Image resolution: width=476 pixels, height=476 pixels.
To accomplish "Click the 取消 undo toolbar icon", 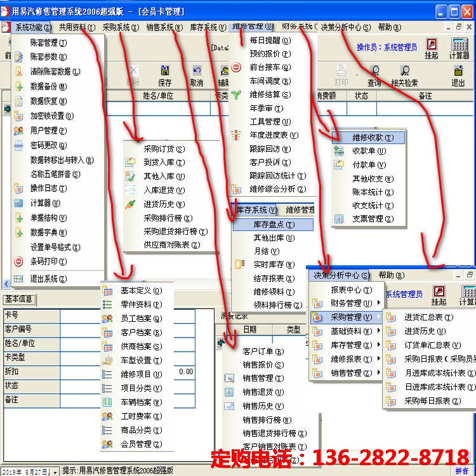I will click(x=197, y=76).
